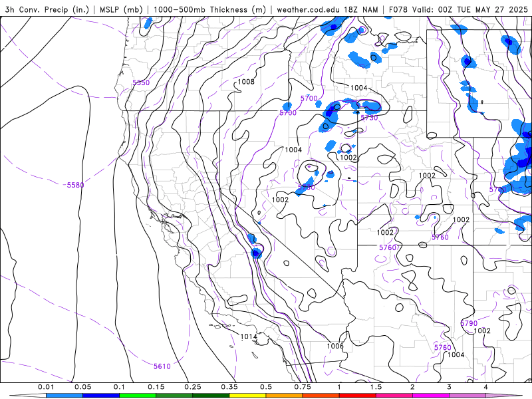This screenshot has height=399, width=532.
Task: Click the bright green 0.1–0.15 legend swatch
Action: 138,396
